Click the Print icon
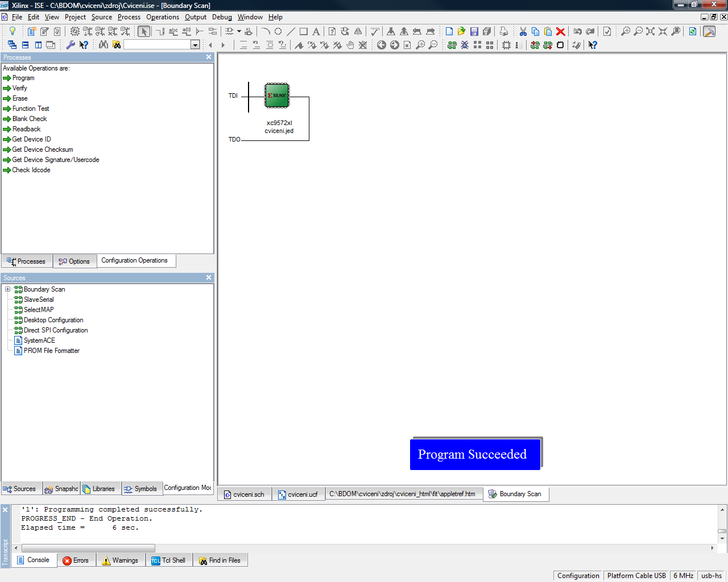728x582 pixels. (503, 31)
